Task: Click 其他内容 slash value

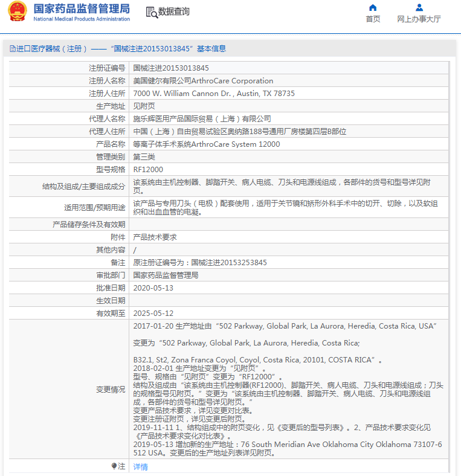Action: (135, 250)
